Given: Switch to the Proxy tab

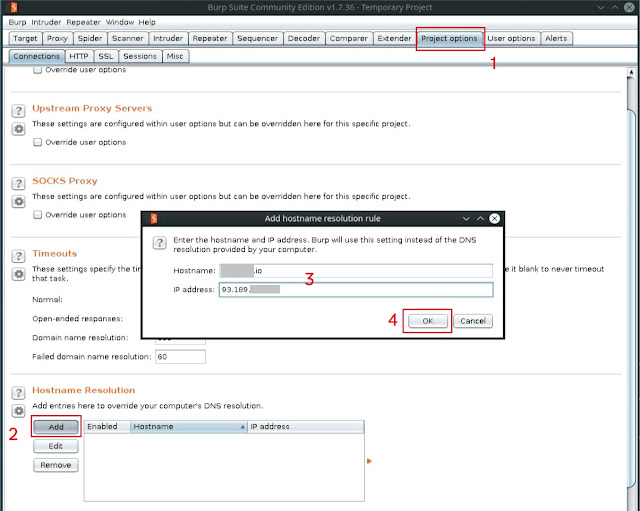Looking at the screenshot, I should pos(57,38).
